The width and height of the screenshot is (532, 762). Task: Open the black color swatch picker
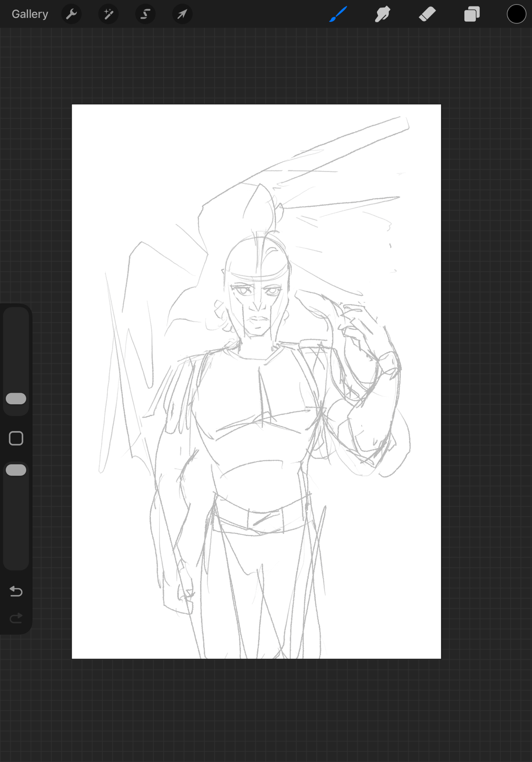point(516,14)
